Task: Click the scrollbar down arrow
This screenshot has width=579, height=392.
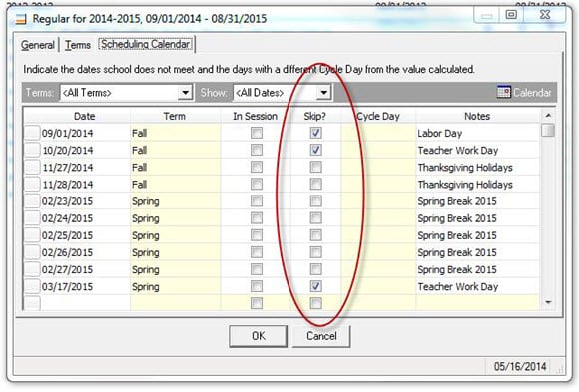Action: coord(548,302)
